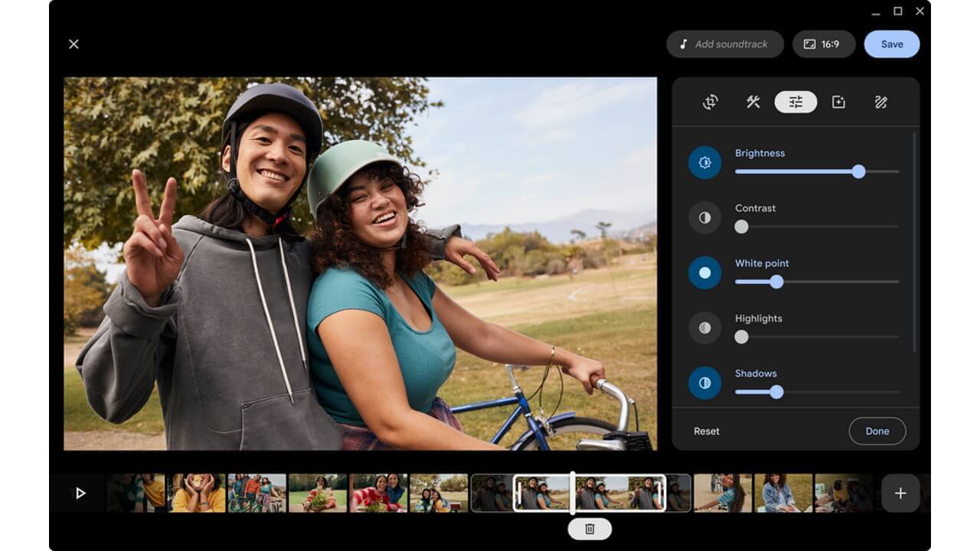The image size is (980, 551).
Task: Open Add soundtrack options
Action: coord(724,44)
